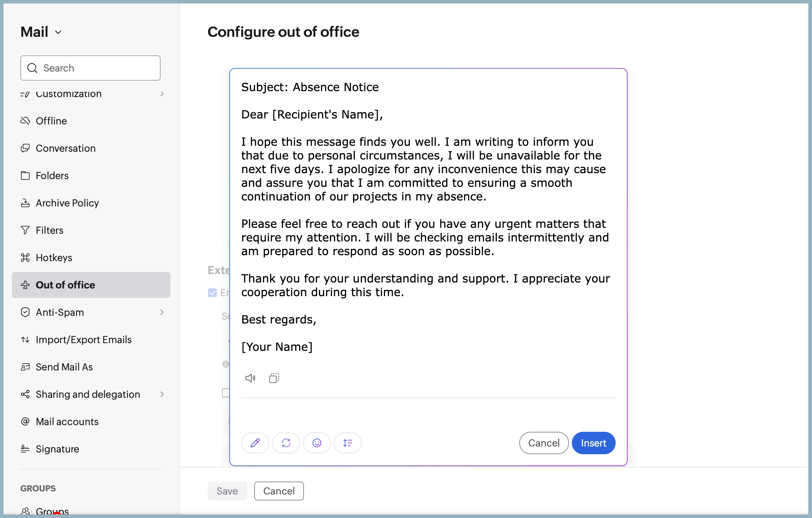This screenshot has height=518, width=812.
Task: Click the Out of office airplane icon
Action: click(x=25, y=285)
